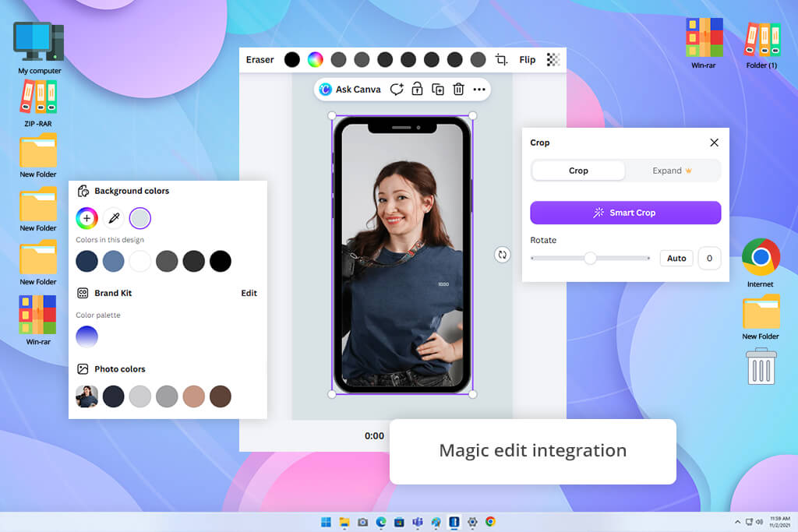Click the volume speaker icon in system tray
798x532 pixels.
coord(759,522)
